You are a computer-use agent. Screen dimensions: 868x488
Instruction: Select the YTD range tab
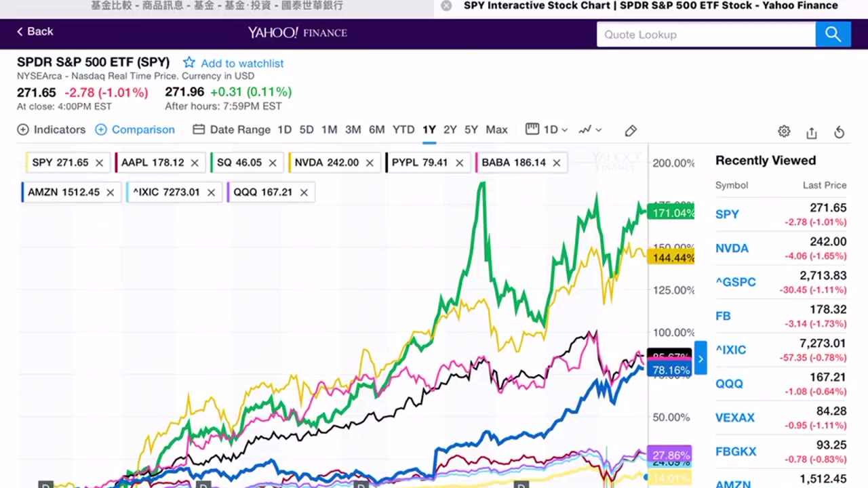[x=403, y=129]
